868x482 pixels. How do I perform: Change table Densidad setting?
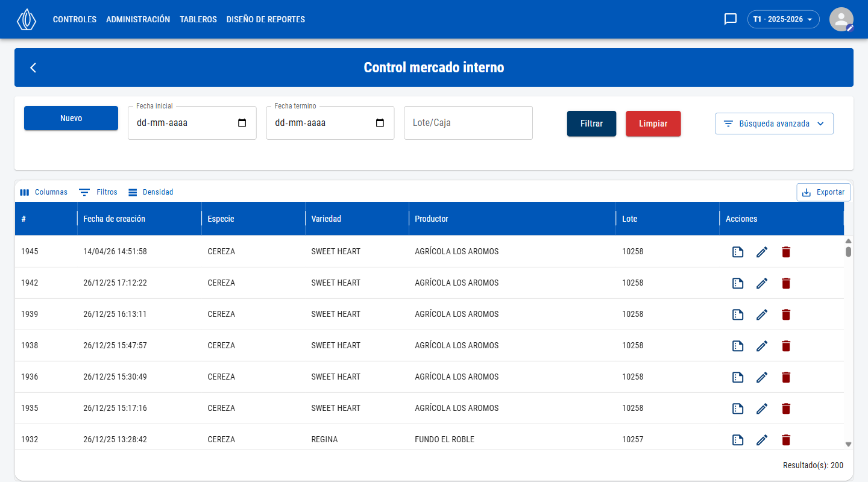click(151, 192)
